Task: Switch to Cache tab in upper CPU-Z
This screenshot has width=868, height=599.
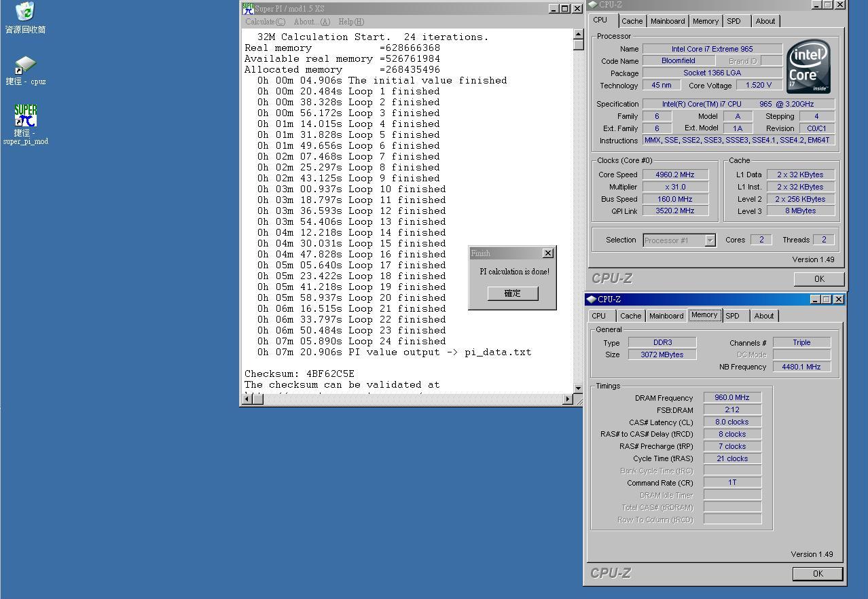Action: tap(632, 21)
